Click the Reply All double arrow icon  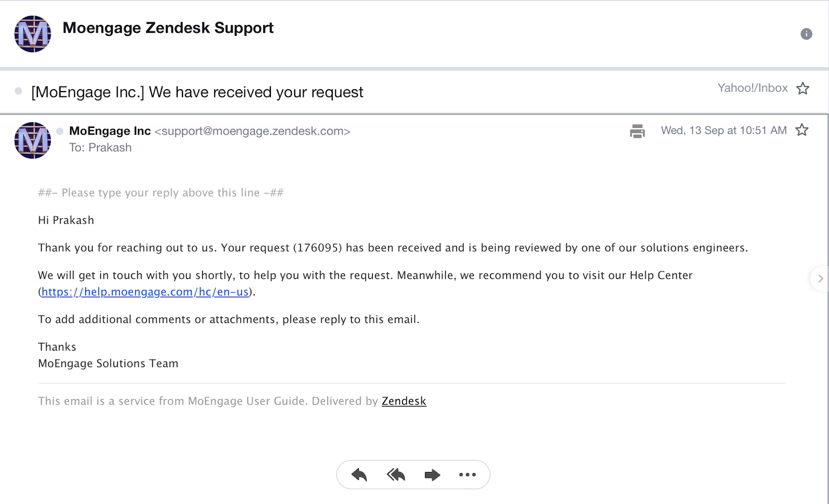coord(396,474)
